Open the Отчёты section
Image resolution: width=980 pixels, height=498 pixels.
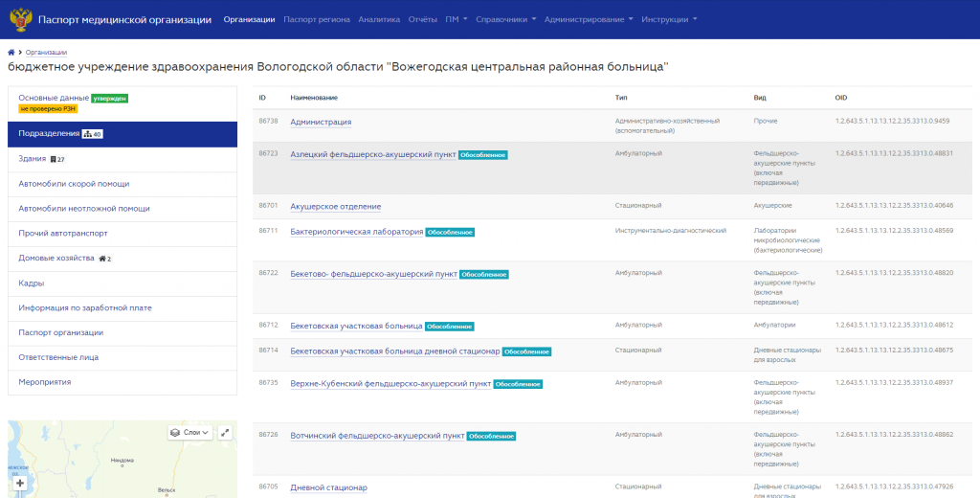(422, 19)
